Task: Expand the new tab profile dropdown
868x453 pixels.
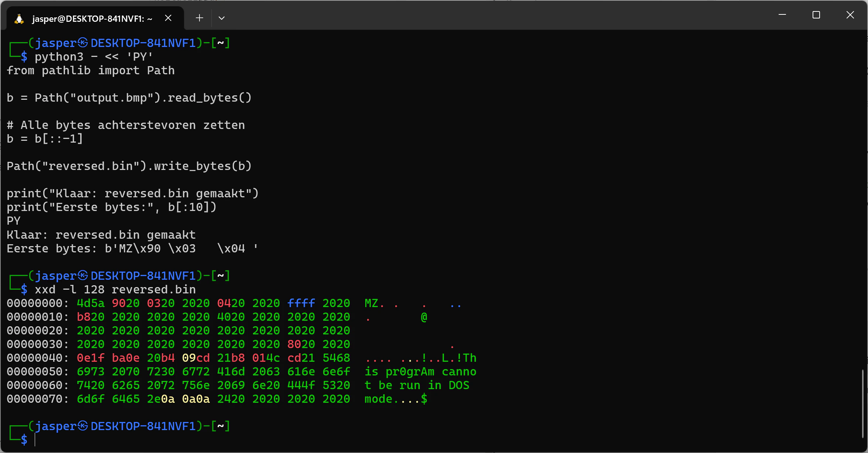Action: coord(222,18)
